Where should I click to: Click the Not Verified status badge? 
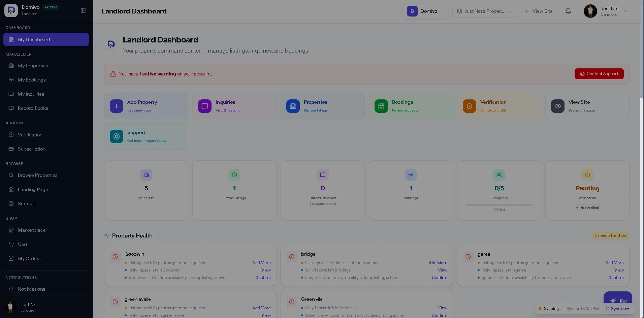point(587,208)
